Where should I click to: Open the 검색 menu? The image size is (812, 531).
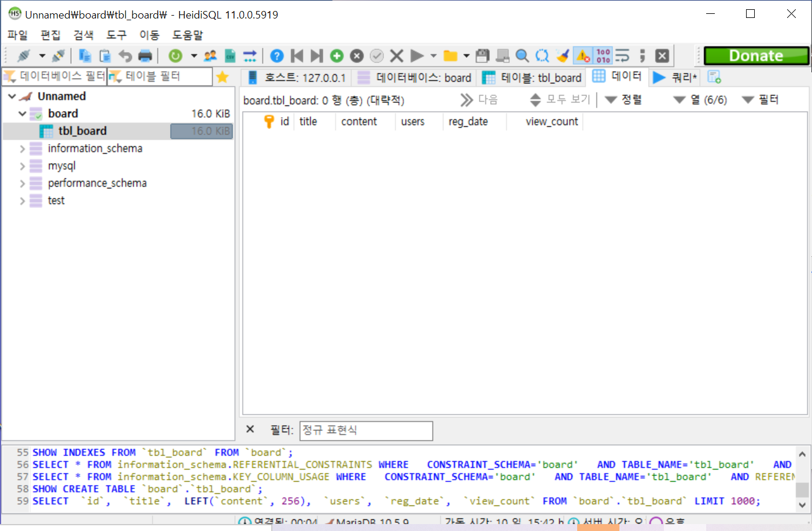click(x=83, y=35)
